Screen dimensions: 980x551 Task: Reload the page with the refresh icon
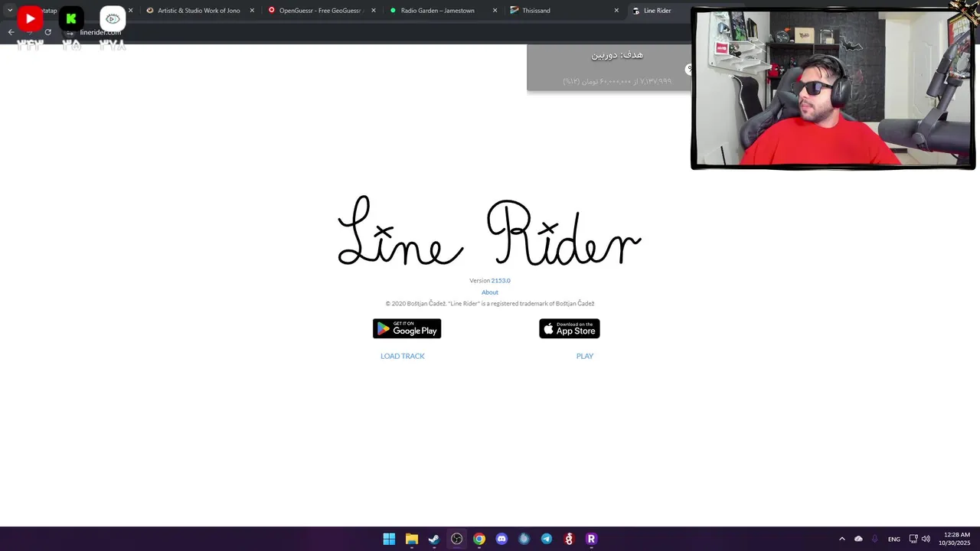[x=47, y=32]
